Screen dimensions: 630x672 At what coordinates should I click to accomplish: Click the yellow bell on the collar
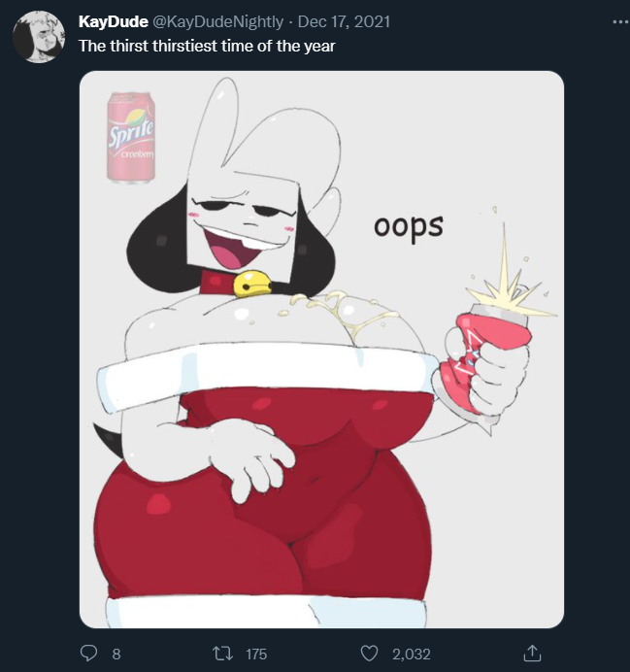(251, 284)
